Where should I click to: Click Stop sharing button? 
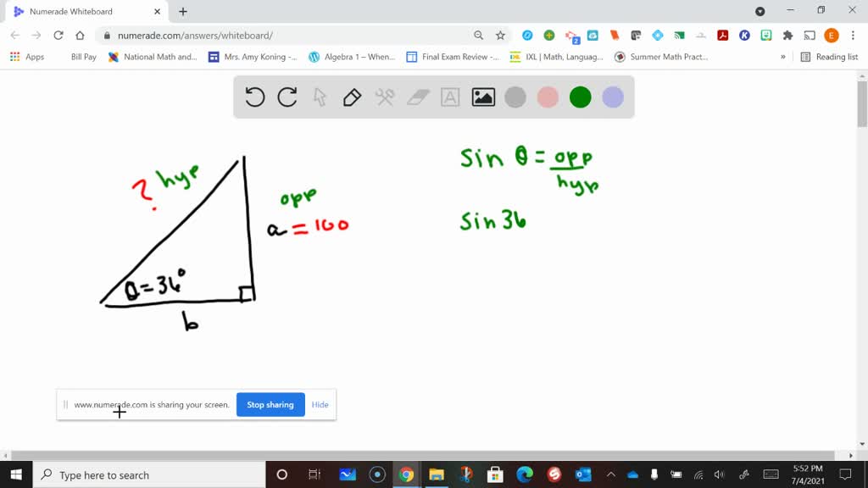270,405
